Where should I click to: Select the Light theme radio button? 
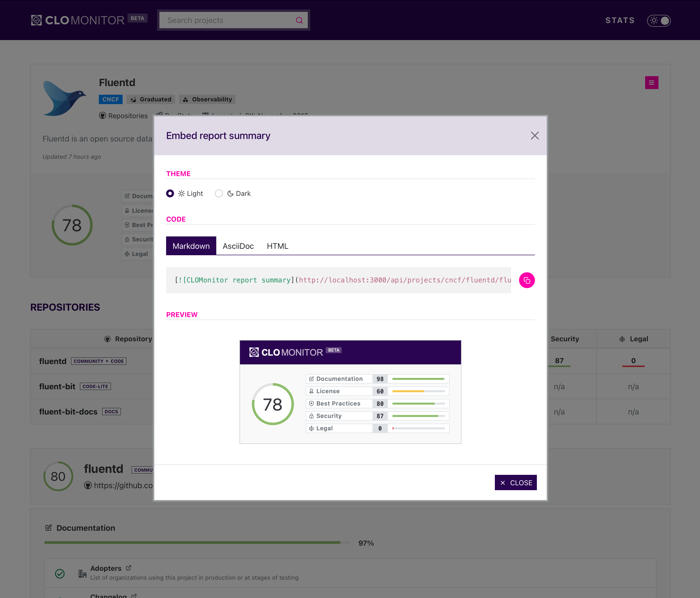(x=170, y=193)
